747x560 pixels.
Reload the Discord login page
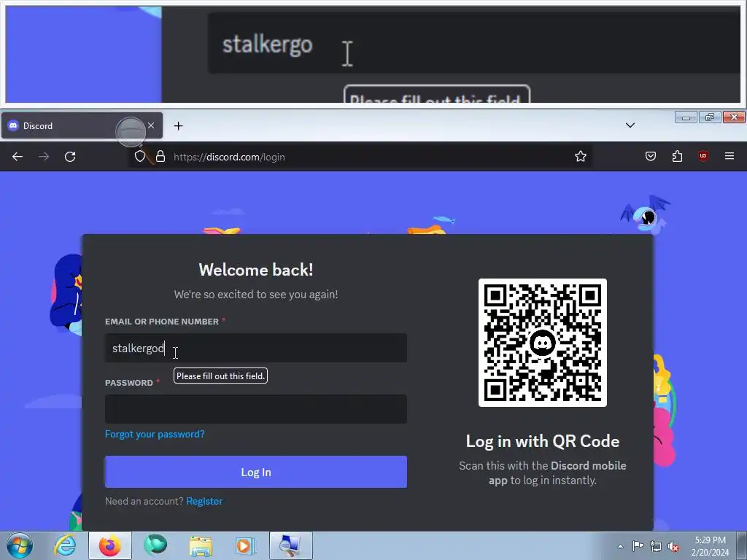pos(70,157)
